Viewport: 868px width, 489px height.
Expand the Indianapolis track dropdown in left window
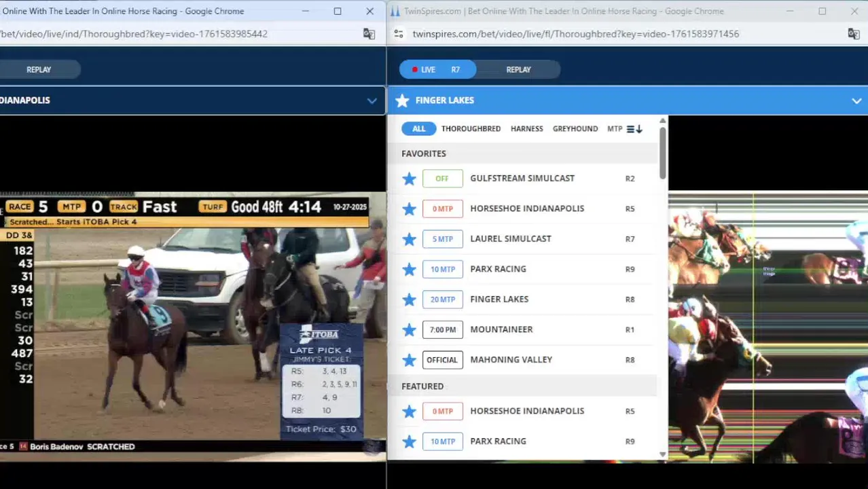pos(372,101)
